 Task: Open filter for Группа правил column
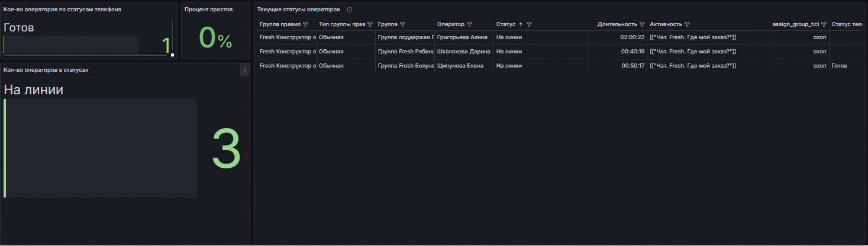coord(305,25)
